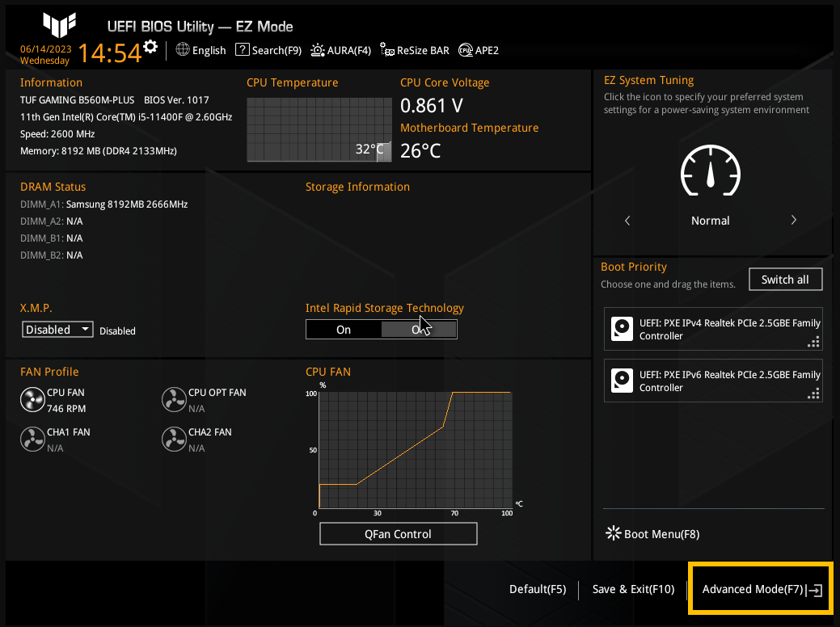Click Default(F5)
The width and height of the screenshot is (840, 627).
coord(538,589)
